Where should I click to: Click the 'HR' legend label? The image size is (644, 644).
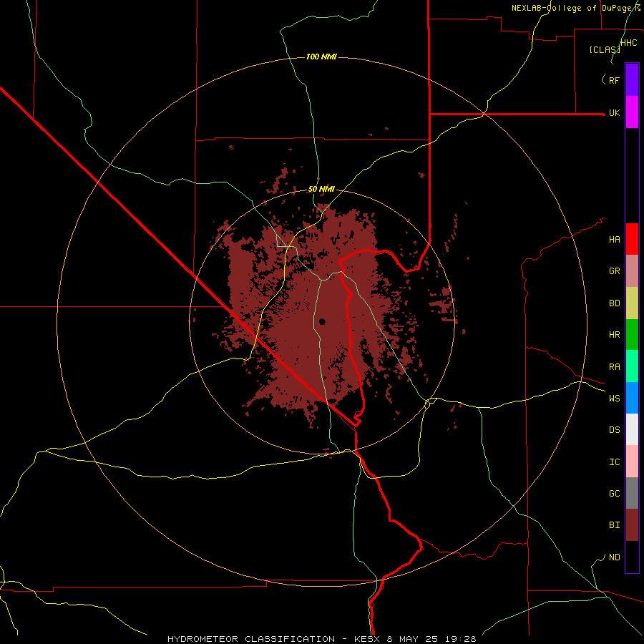(615, 335)
